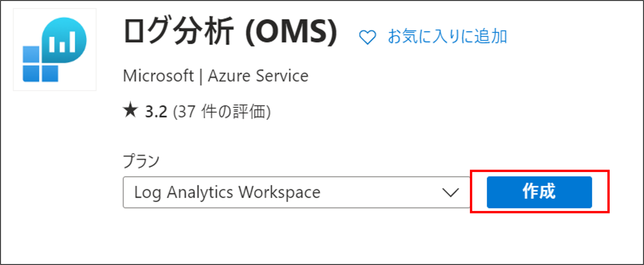This screenshot has height=265, width=644.
Task: Click the (OMS) part of the title
Action: click(291, 32)
